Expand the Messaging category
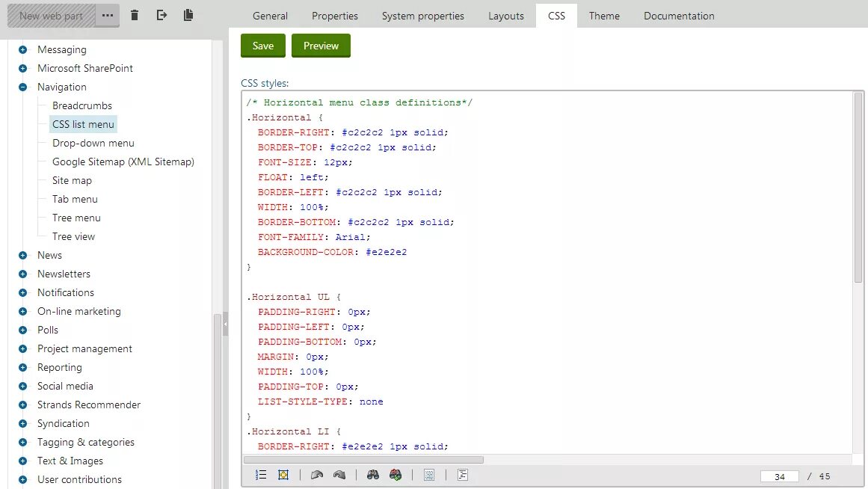Screen dimensions: 868x489 [22, 50]
